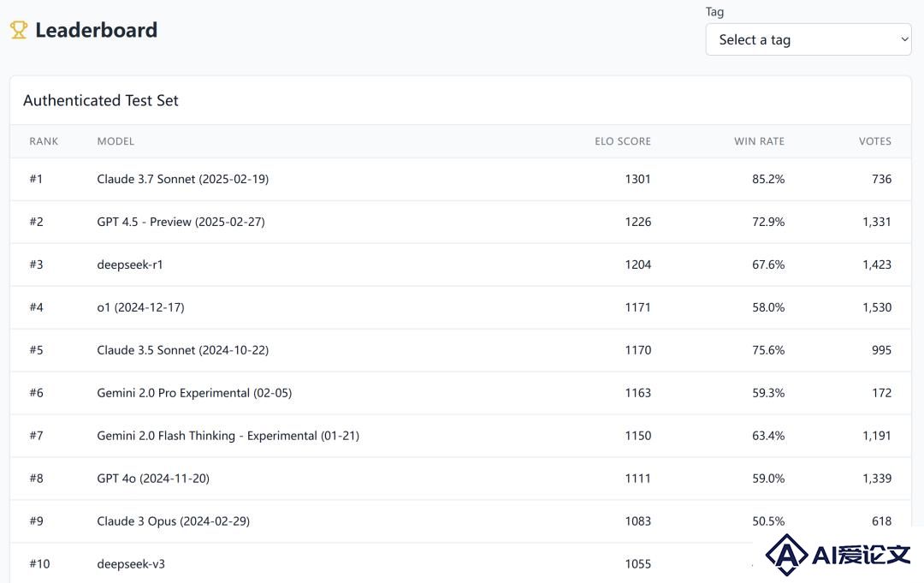The width and height of the screenshot is (924, 583).
Task: Click the 1,331 votes value
Action: (x=877, y=223)
